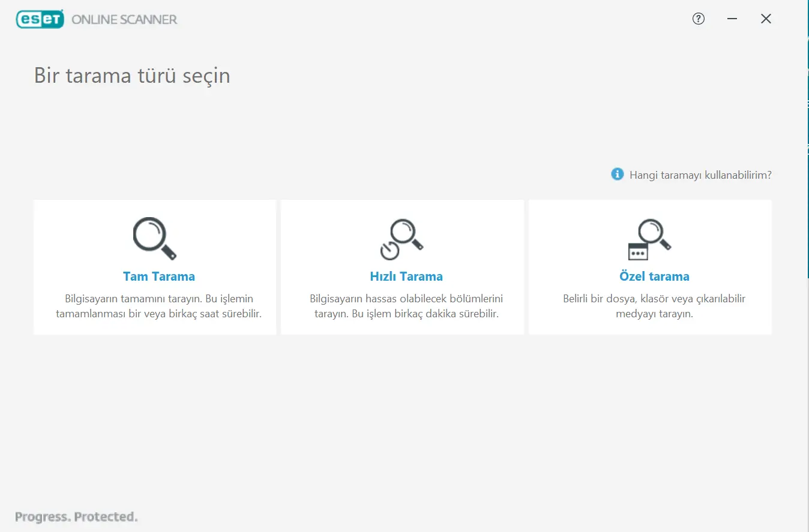The width and height of the screenshot is (809, 532).
Task: Click the Hızlı Tarama magnifier-with-timer icon
Action: [402, 239]
